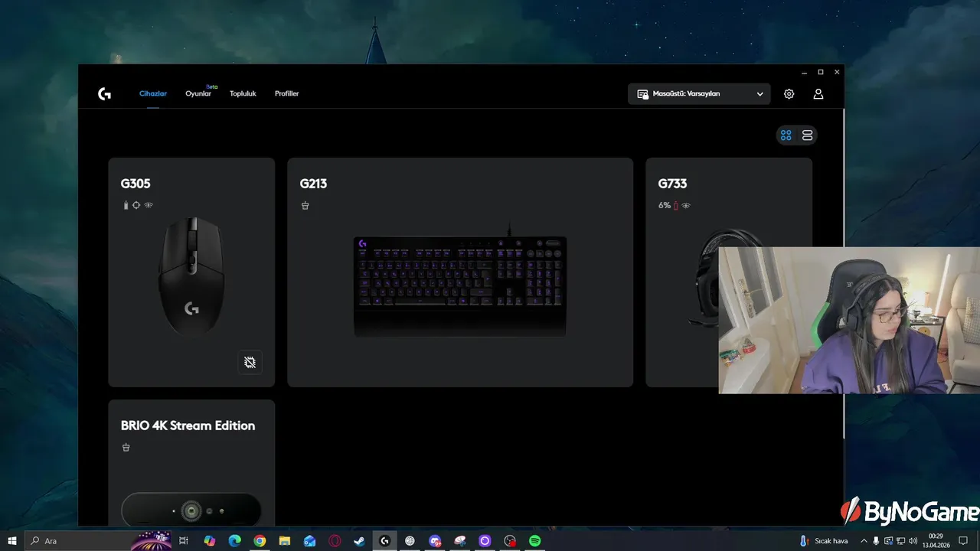Screen dimensions: 980x551
Task: Switch to the Cihazlar tab
Action: pos(153,93)
